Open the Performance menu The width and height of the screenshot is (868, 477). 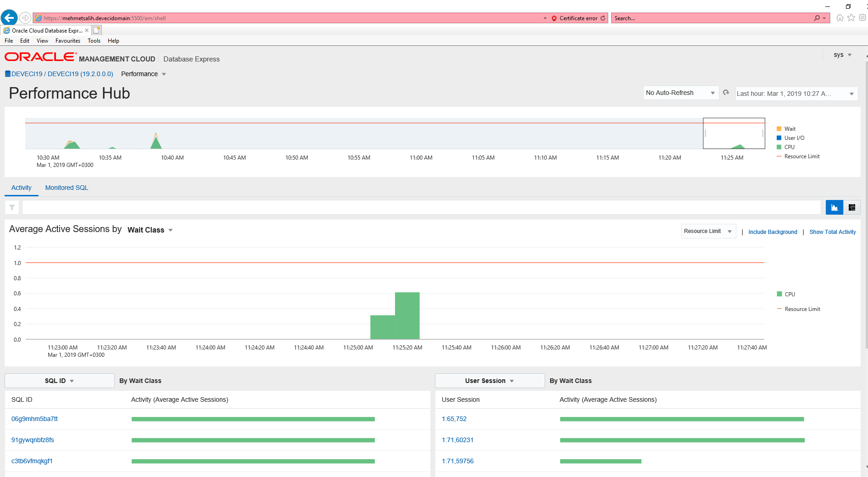[143, 74]
